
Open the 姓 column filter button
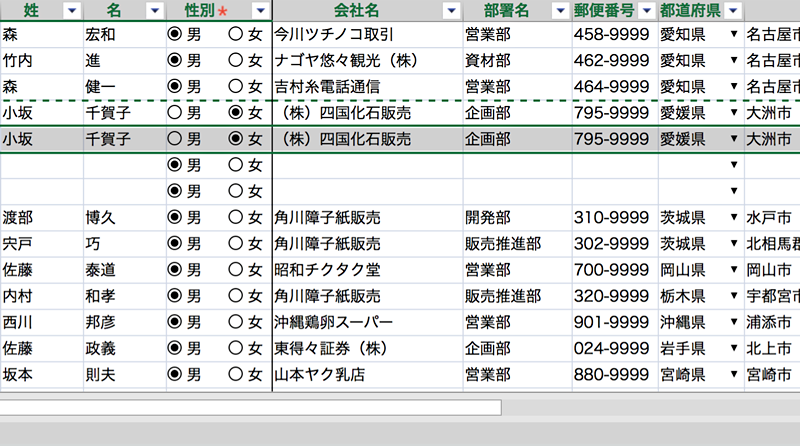pos(71,10)
